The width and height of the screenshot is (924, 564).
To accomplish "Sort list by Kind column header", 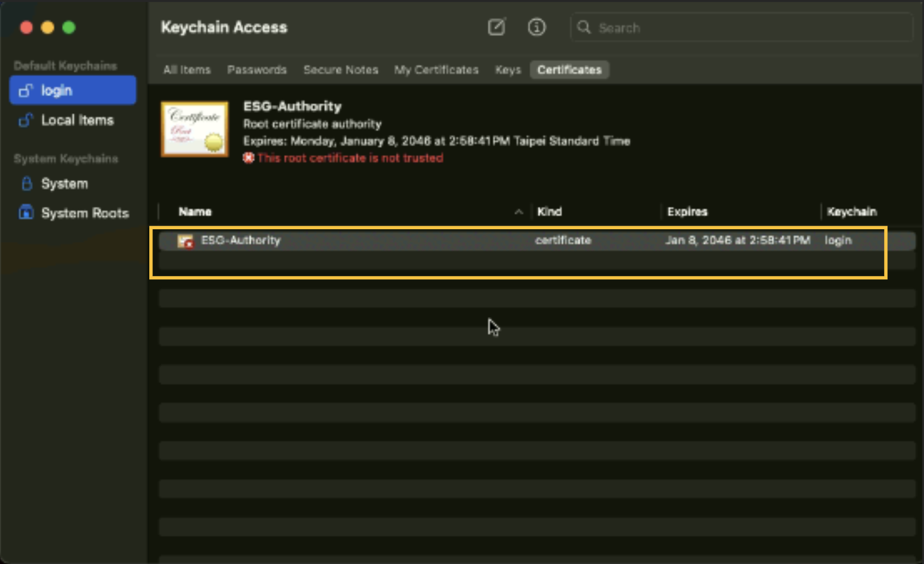I will pos(550,212).
